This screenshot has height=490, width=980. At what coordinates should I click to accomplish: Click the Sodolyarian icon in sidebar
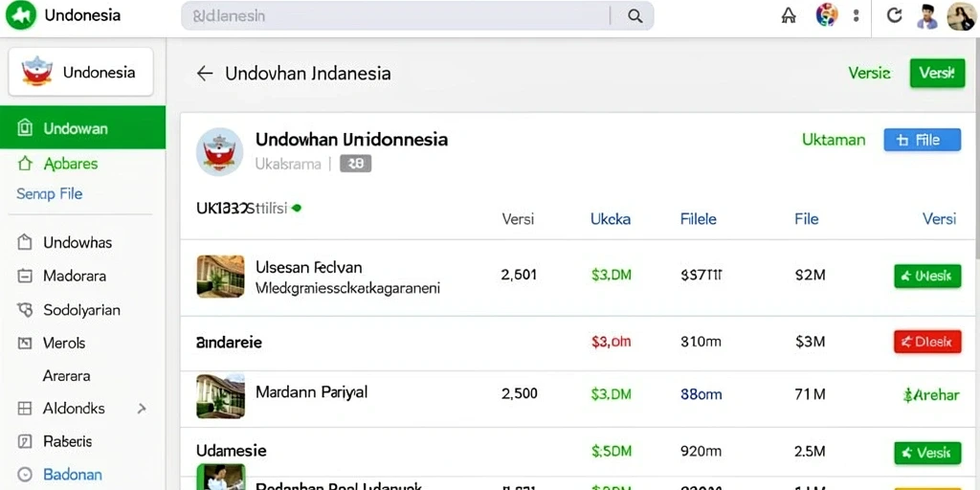[x=24, y=309]
